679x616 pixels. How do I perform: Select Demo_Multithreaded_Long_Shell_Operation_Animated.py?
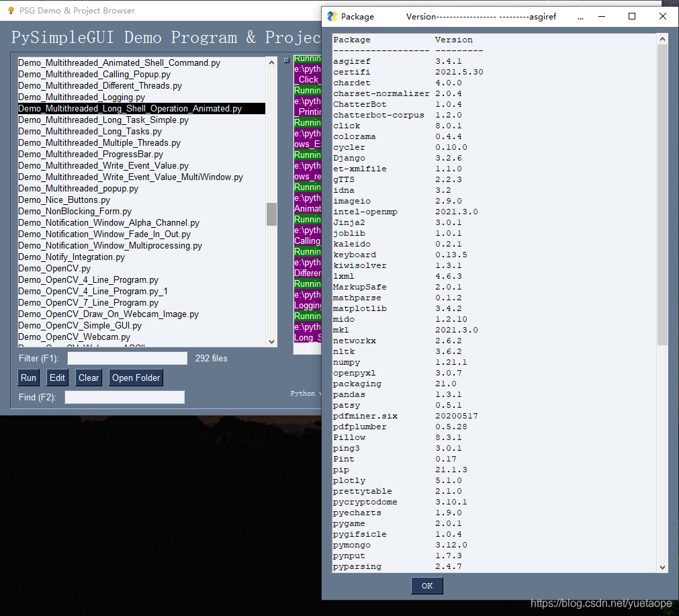141,108
